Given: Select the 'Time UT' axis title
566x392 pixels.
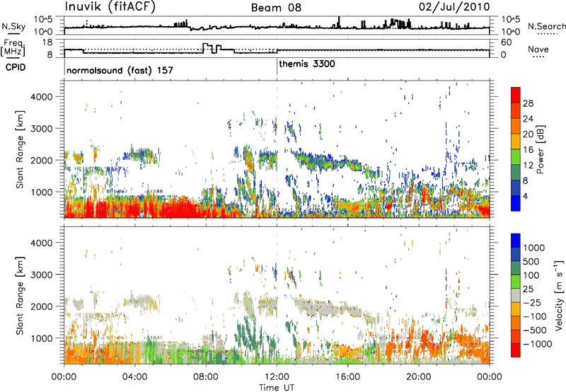Looking at the screenshot, I should [277, 387].
